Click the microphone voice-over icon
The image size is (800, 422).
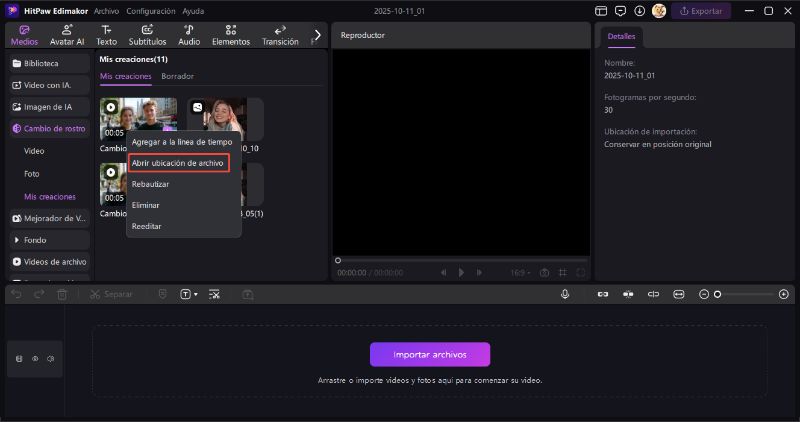[x=565, y=294]
